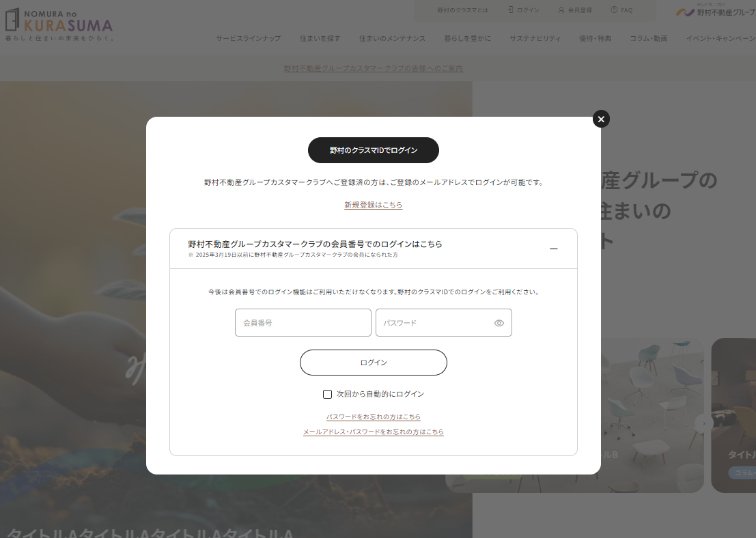Click the outlined ログイン button in modal

tap(373, 363)
